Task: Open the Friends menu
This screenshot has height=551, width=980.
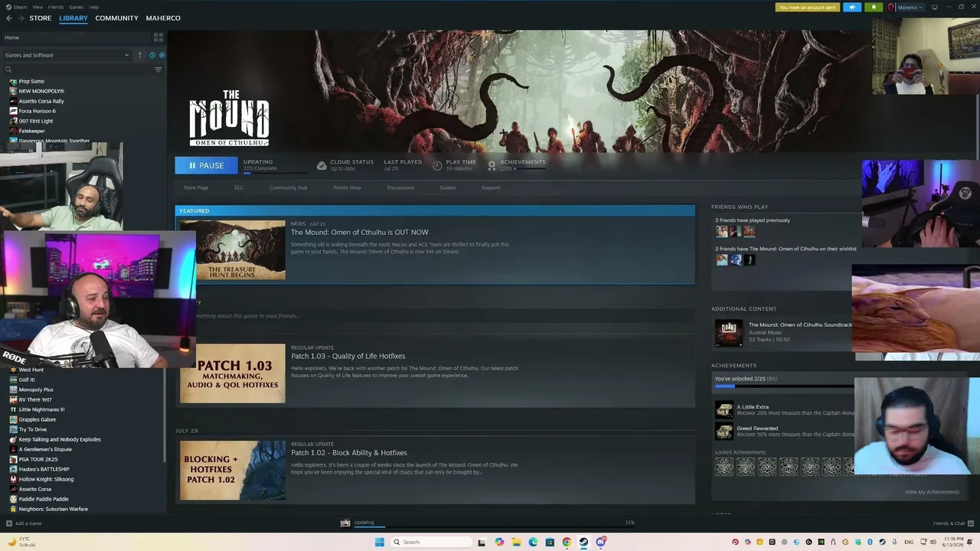Action: pos(56,7)
